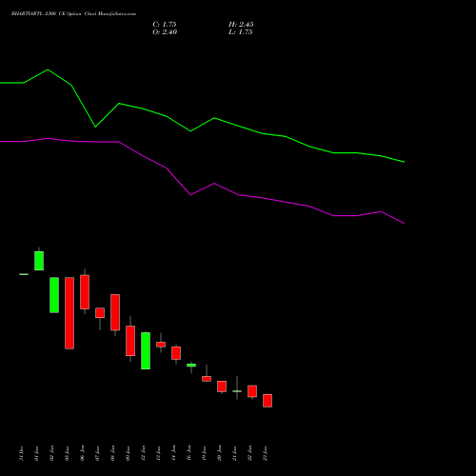Select the tall red candle above 05 Jan
The height and width of the screenshot is (476, 476).
69,313
